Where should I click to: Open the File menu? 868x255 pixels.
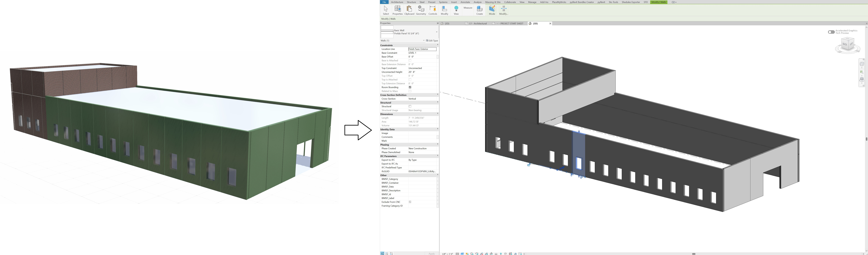coord(384,2)
